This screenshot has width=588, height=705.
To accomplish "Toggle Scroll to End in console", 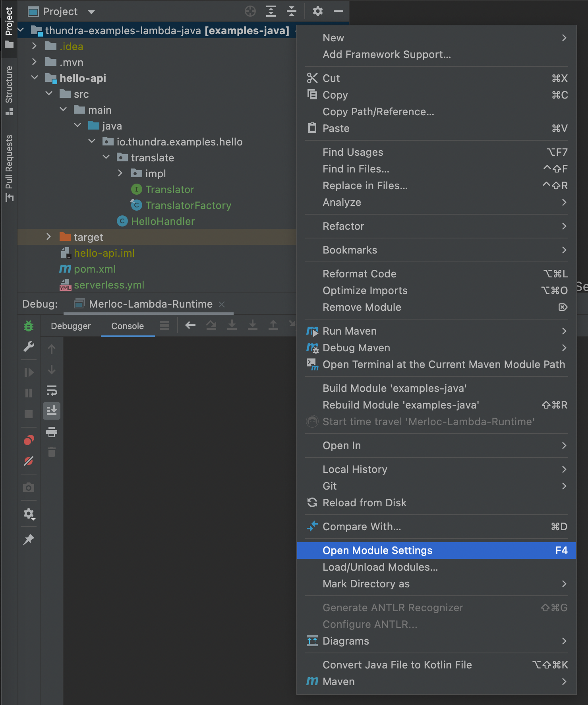I will tap(52, 411).
